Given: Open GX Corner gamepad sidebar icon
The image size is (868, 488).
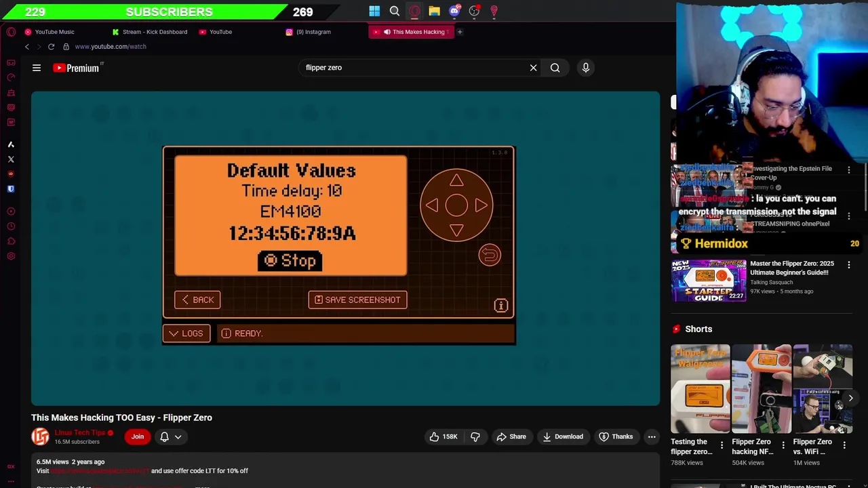Looking at the screenshot, I should [11, 62].
